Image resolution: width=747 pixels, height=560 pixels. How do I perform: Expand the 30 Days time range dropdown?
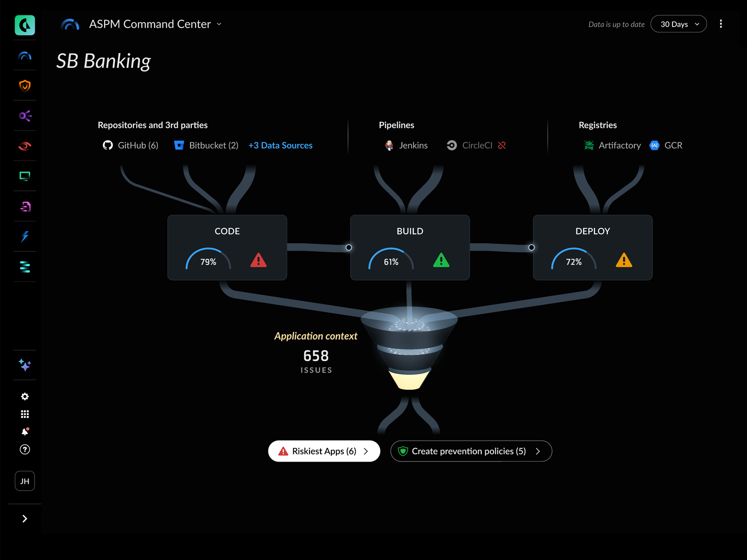click(x=678, y=24)
